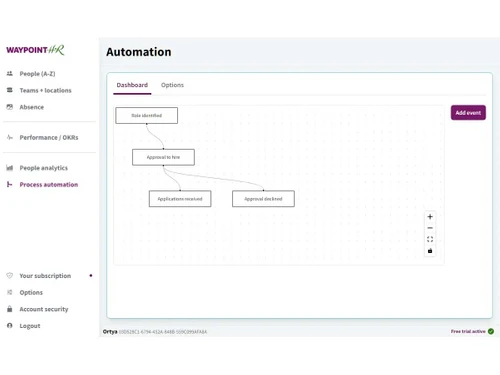Screen dimensions: 500x375
Task: Open Teams + locations page
Action: (x=45, y=90)
